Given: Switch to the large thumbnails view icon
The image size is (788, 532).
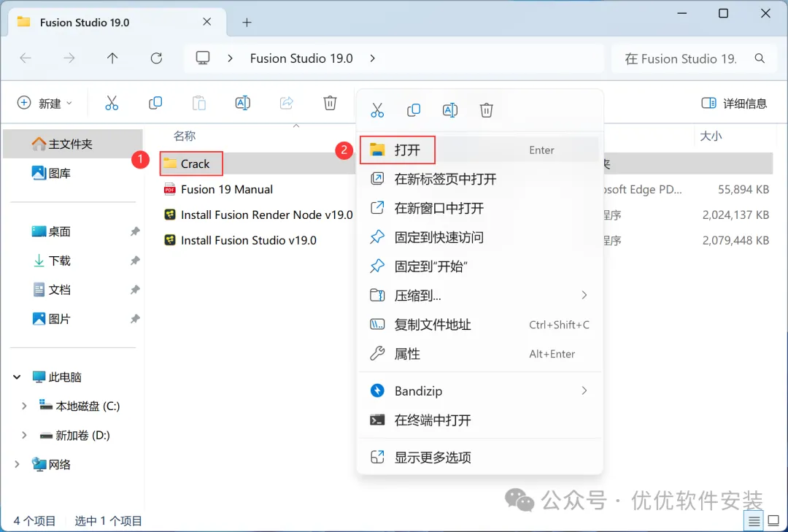Looking at the screenshot, I should point(774,521).
